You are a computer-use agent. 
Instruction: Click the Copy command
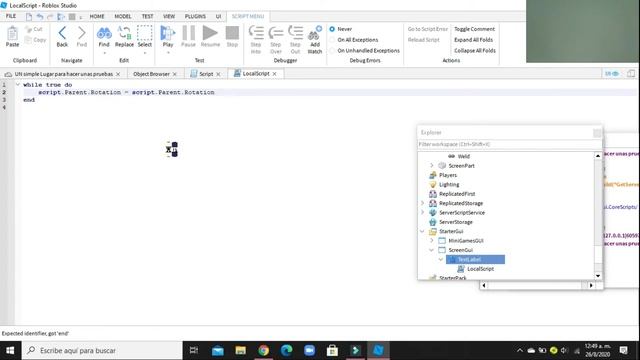[35, 40]
